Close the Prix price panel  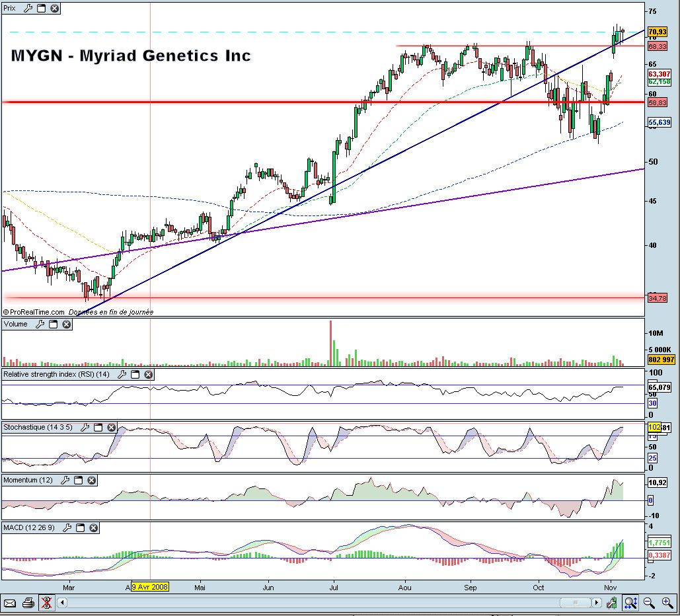coord(55,8)
